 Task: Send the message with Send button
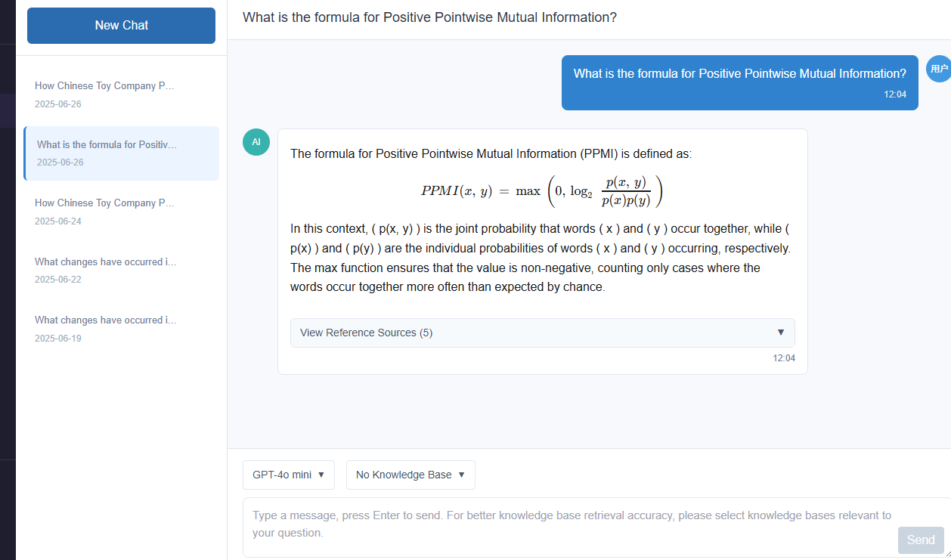click(921, 540)
